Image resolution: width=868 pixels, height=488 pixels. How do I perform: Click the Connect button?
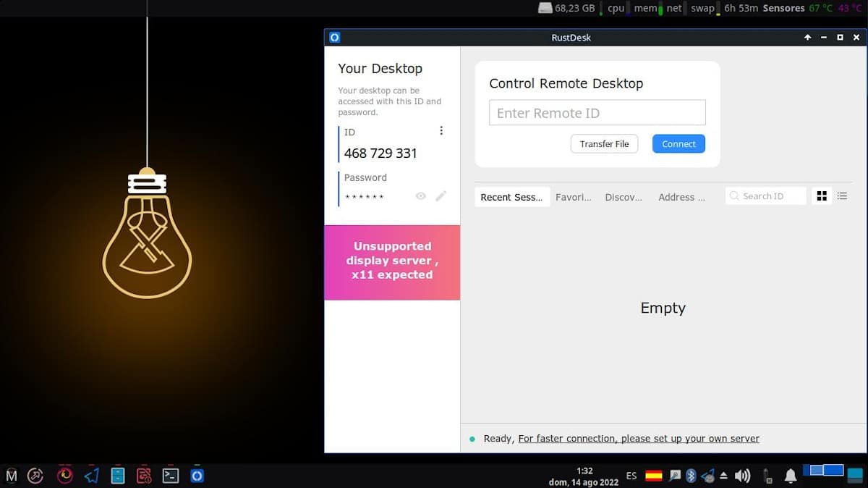(678, 143)
